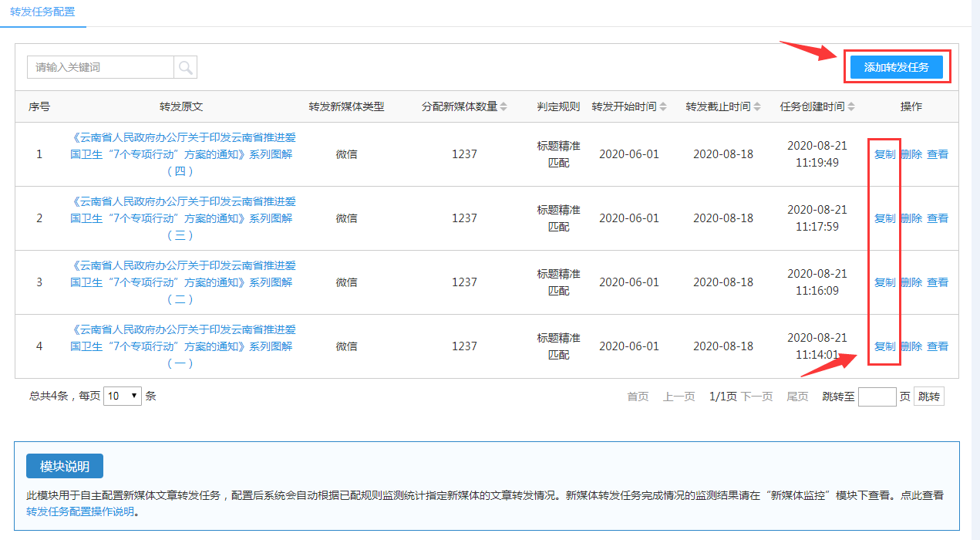Open 转发任务配置操作说明 help link

coord(82,511)
